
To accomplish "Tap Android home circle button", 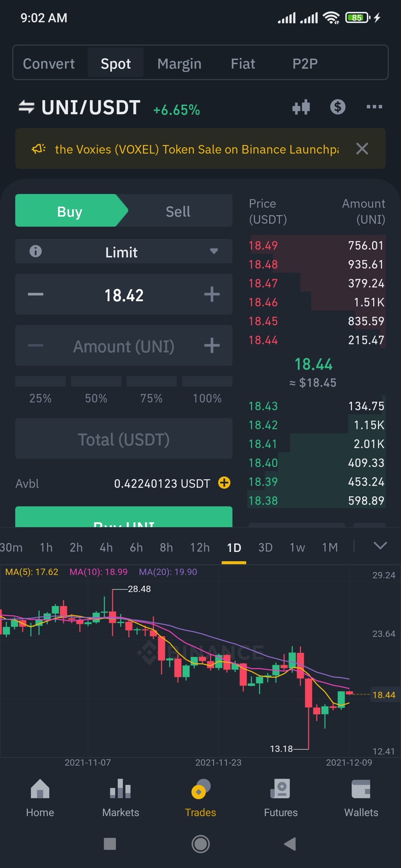I will click(x=200, y=844).
